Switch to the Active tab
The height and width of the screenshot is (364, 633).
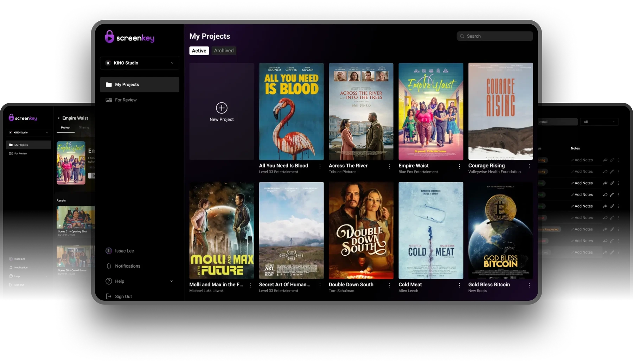(x=199, y=51)
